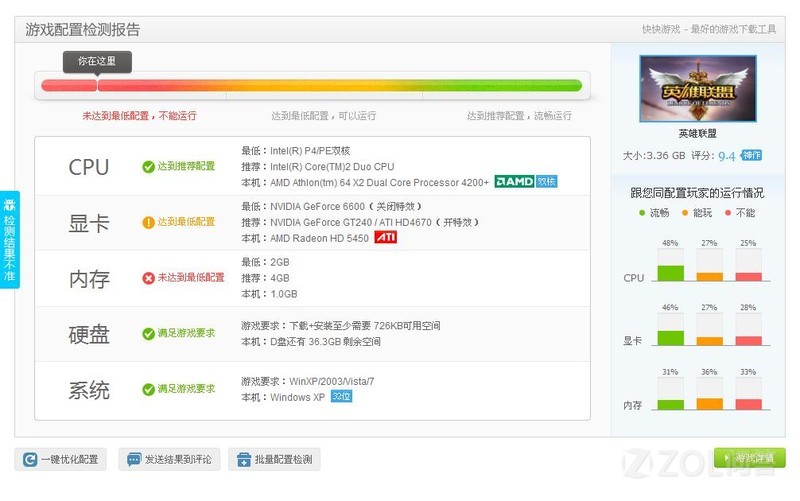This screenshot has width=800, height=501.
Task: Click the 32位 badge beside Windows XP
Action: (341, 396)
